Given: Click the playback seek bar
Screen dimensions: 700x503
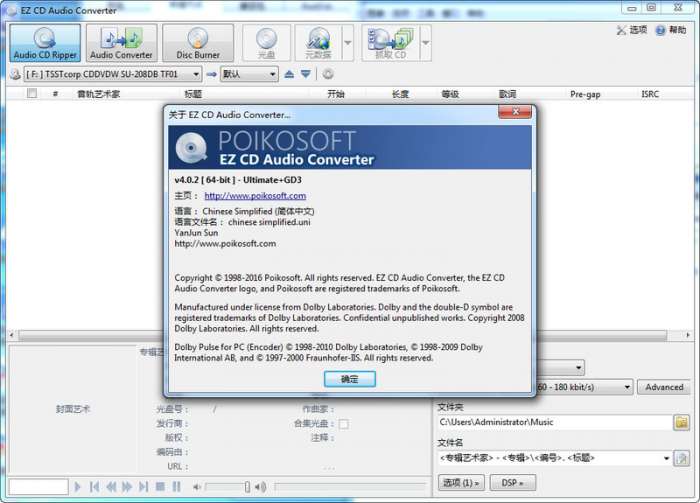Looking at the screenshot, I should pyautogui.click(x=351, y=486).
